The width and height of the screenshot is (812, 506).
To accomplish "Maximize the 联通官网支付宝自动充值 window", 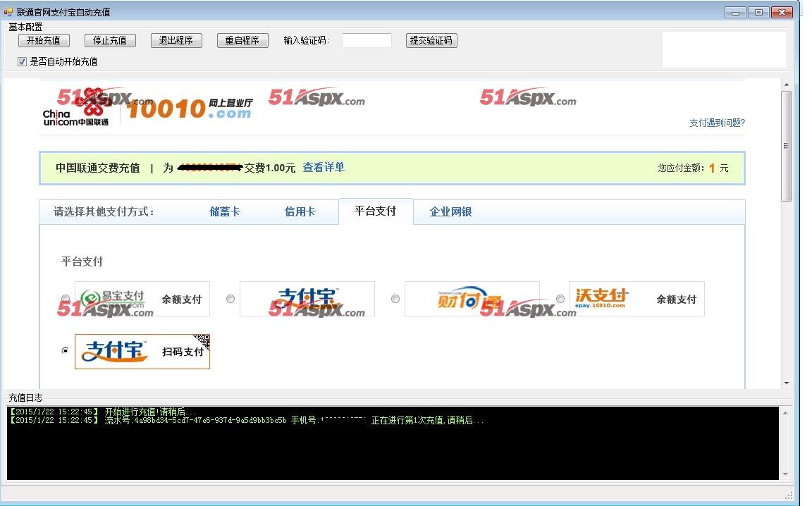I will tap(758, 12).
